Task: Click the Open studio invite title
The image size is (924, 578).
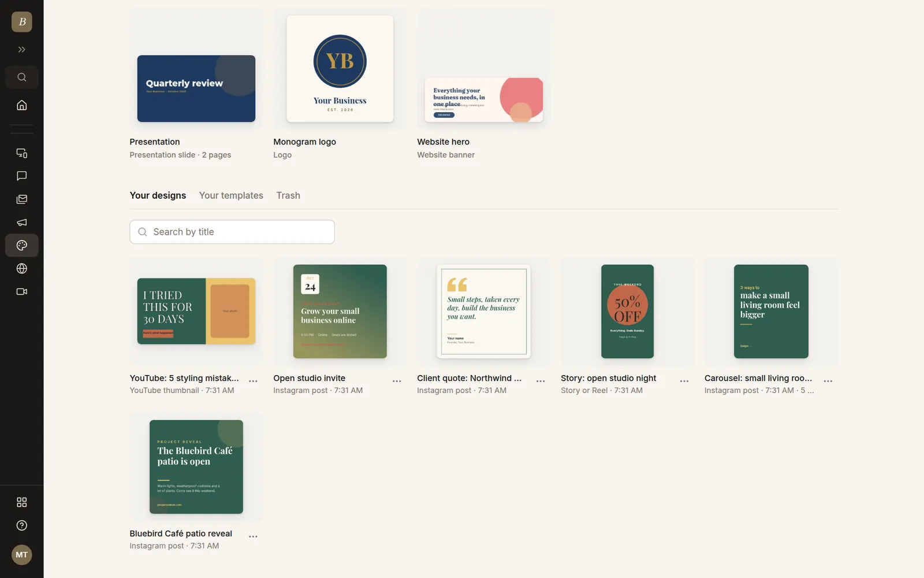Action: point(309,378)
